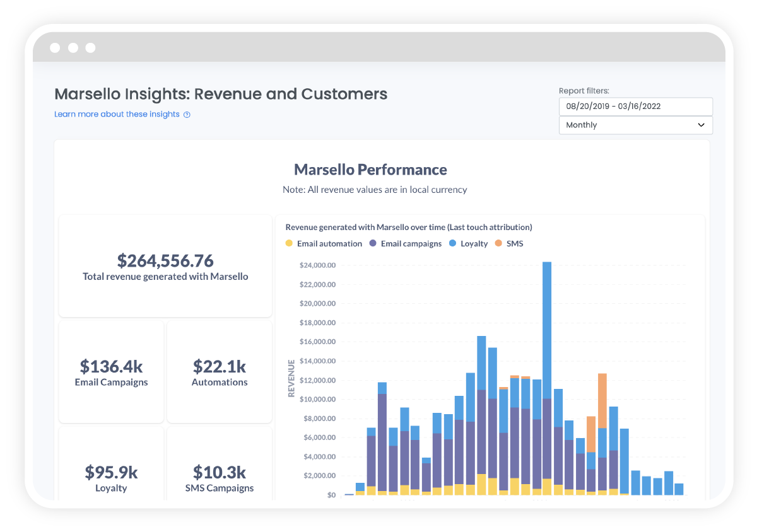
Task: Toggle Loyalty legend blue dot
Action: click(452, 243)
